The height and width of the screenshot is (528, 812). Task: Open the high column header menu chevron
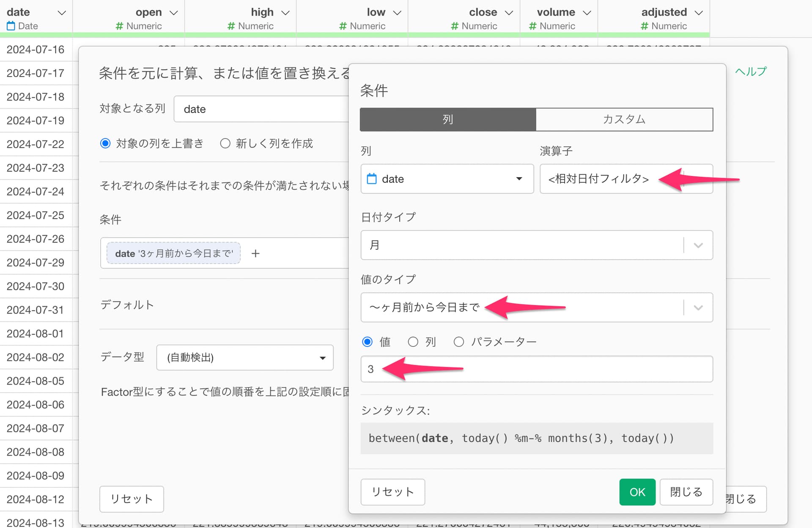(285, 13)
